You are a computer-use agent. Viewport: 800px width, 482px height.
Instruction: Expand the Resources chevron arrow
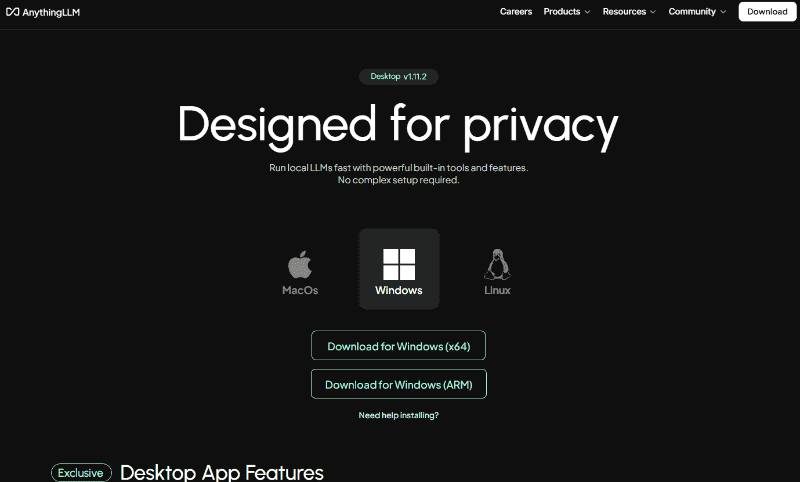tap(653, 12)
